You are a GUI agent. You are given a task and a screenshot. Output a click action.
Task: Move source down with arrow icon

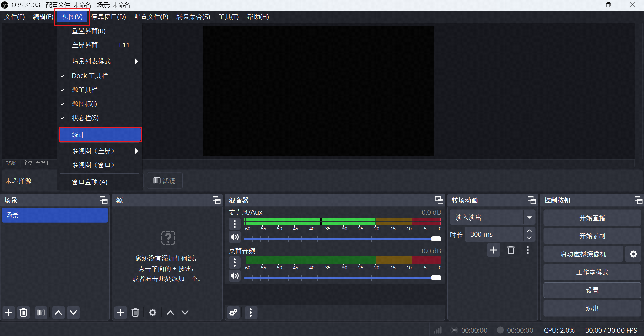(x=185, y=313)
